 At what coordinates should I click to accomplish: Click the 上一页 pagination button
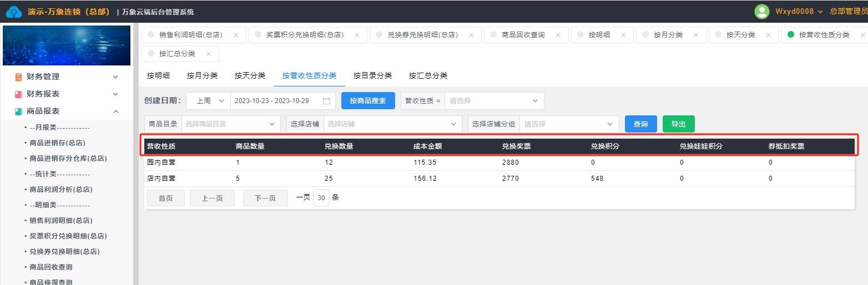tap(212, 198)
